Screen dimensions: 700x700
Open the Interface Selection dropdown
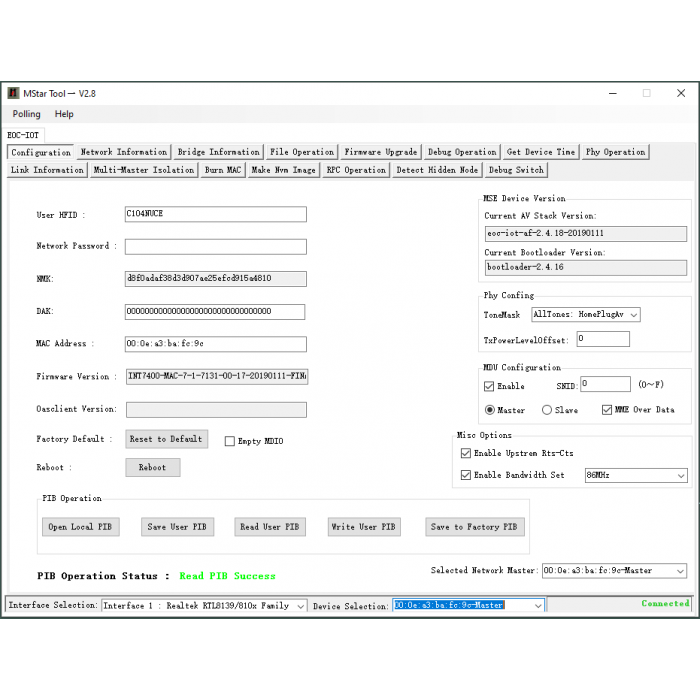pos(299,605)
